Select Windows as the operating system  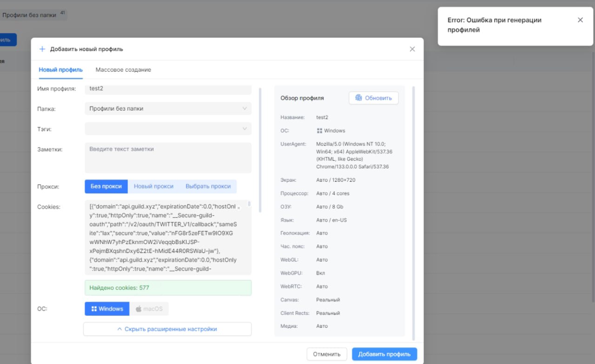pos(107,309)
